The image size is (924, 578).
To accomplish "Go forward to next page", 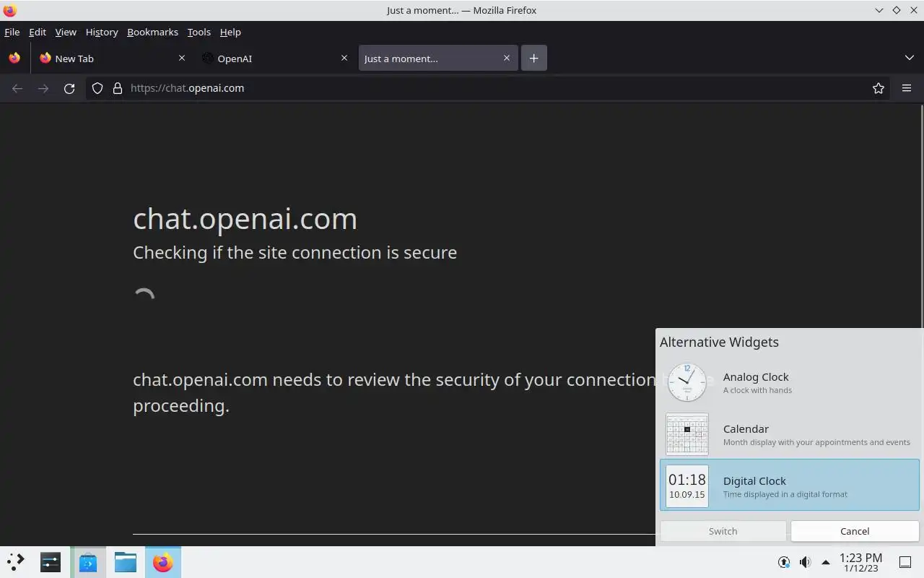I will click(43, 88).
